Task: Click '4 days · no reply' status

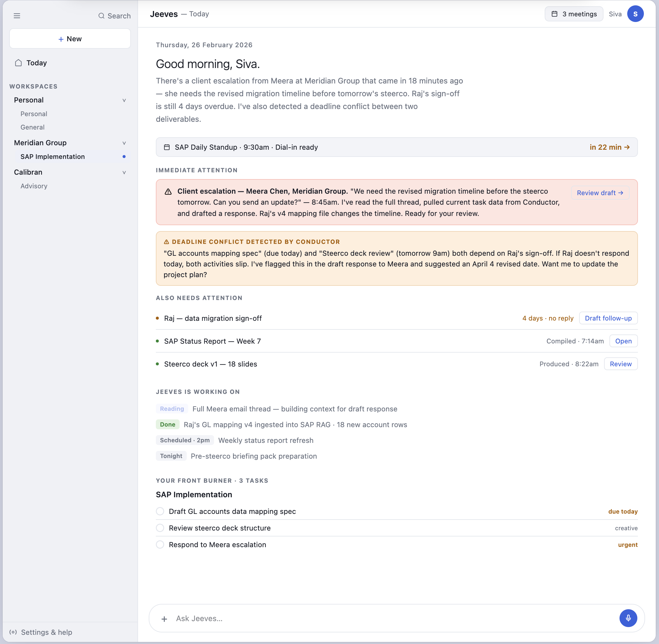Action: click(x=548, y=318)
